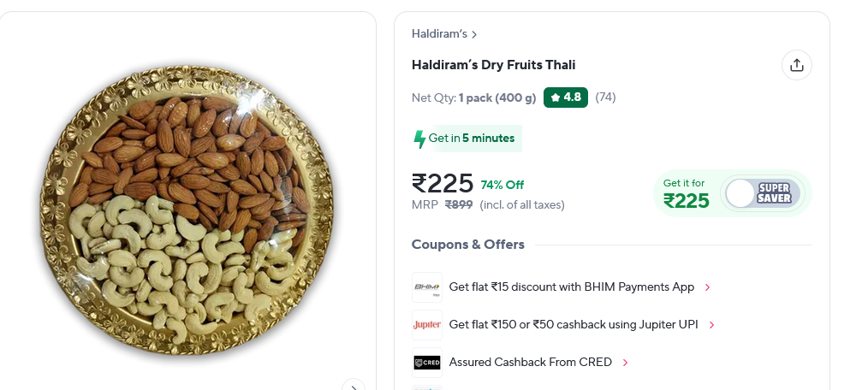This screenshot has height=390, width=868.
Task: Open Assured Cashback From CRED offer
Action: pos(530,363)
